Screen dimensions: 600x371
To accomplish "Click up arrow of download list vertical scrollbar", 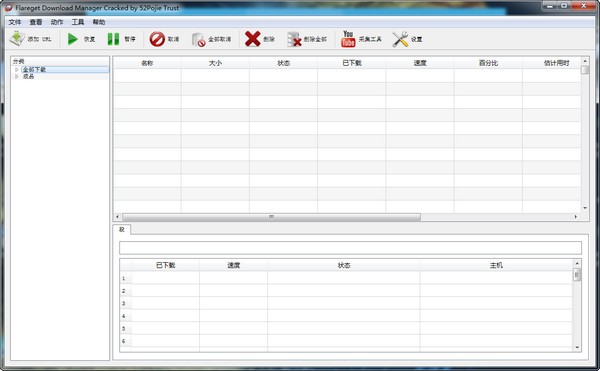I will point(585,61).
